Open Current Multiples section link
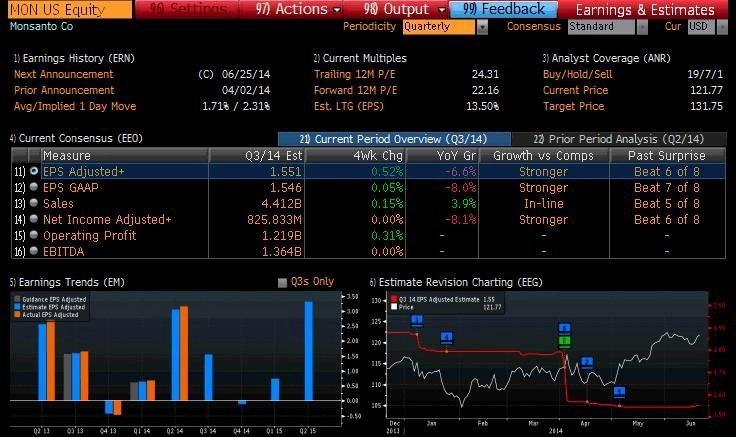This screenshot has height=437, width=736. tap(360, 58)
